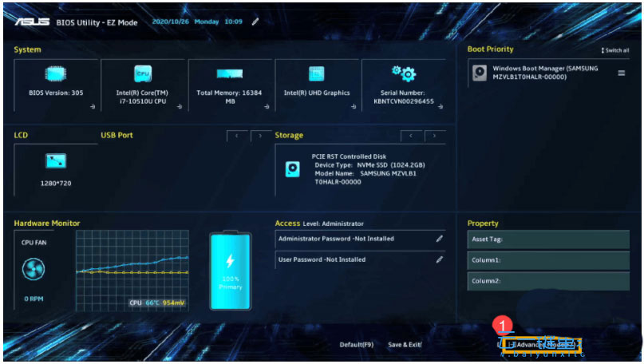The width and height of the screenshot is (644, 364).
Task: Click the ASUS logo
Action: click(x=33, y=22)
